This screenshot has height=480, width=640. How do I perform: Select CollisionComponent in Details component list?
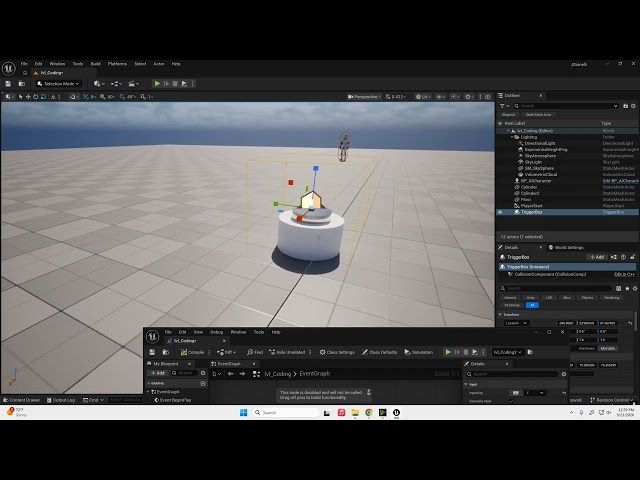click(549, 274)
